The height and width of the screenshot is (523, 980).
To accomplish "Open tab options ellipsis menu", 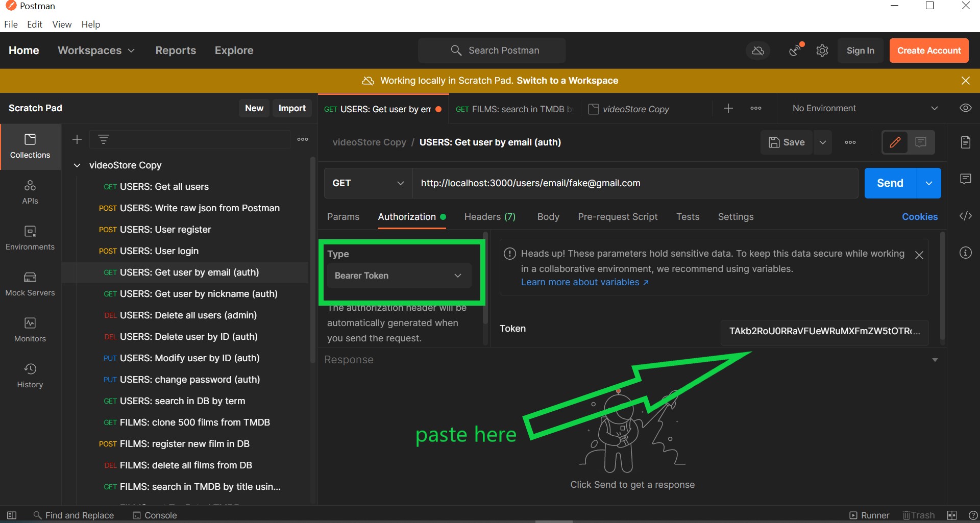I will pyautogui.click(x=756, y=108).
